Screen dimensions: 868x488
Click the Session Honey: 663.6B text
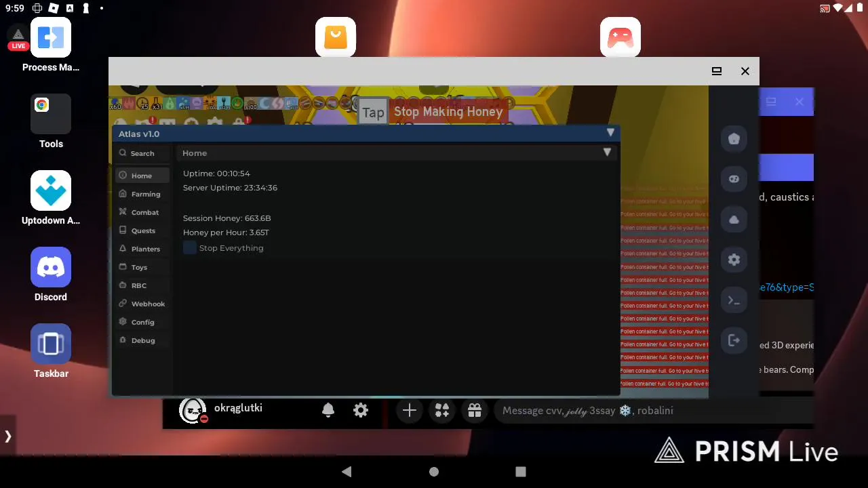click(226, 218)
